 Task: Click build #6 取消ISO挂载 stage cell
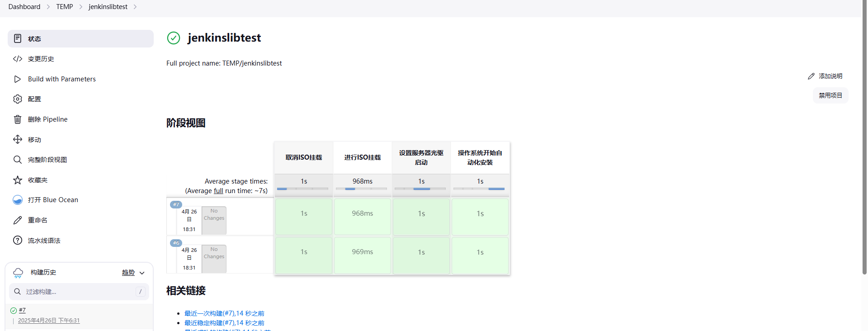tap(304, 255)
